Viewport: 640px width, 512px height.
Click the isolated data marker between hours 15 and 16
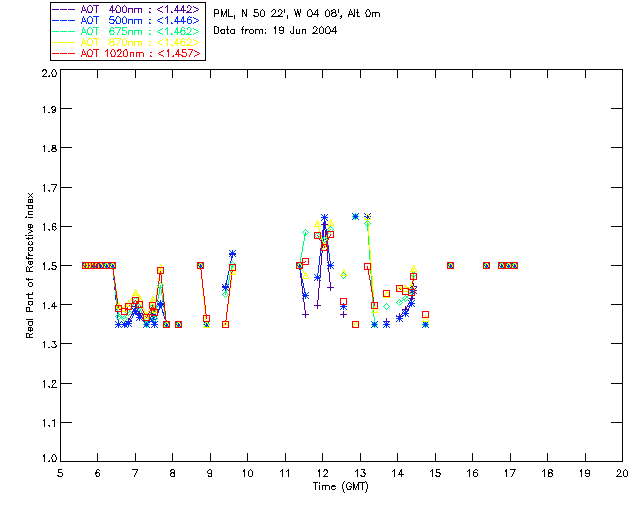click(x=450, y=265)
